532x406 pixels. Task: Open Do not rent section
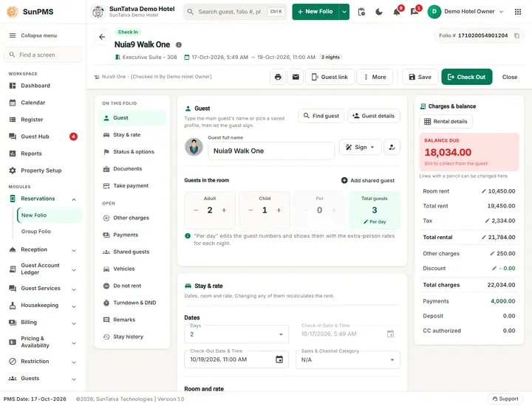point(132,286)
